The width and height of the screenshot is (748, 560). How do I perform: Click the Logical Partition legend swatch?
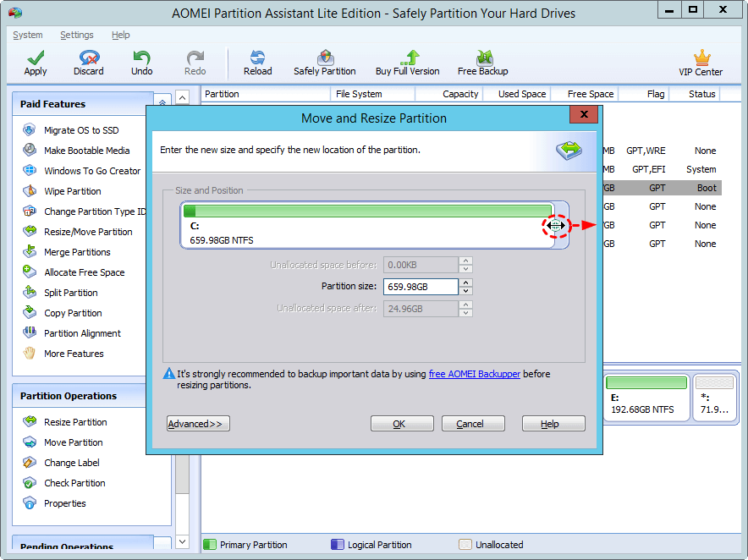point(338,545)
